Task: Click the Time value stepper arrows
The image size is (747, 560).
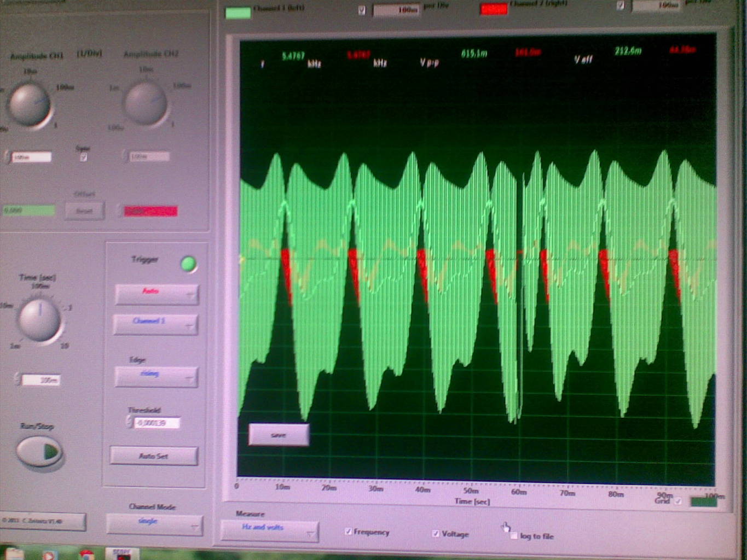Action: [x=18, y=378]
